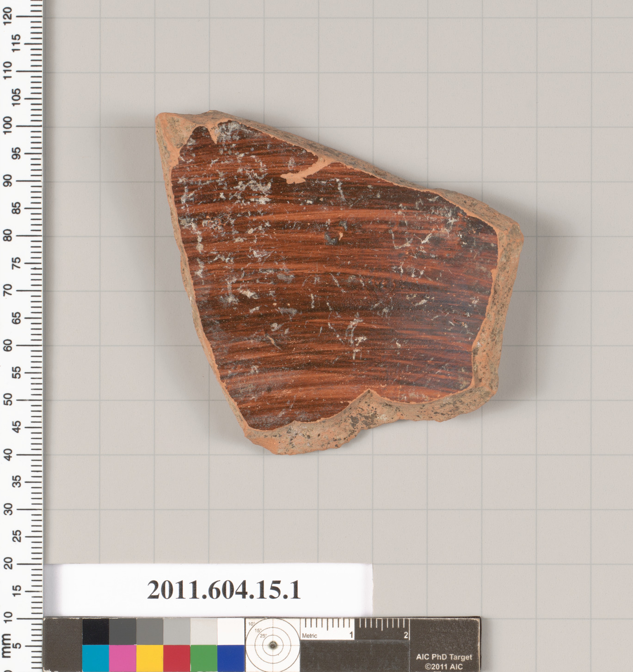Click the black grayscale patch
Viewport: 633px width, 672px height.
pos(96,631)
